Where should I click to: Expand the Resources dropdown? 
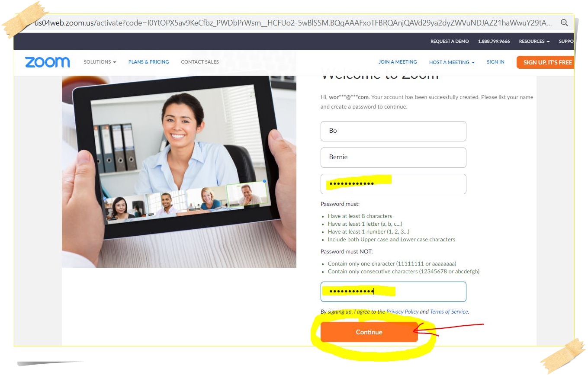pos(534,42)
